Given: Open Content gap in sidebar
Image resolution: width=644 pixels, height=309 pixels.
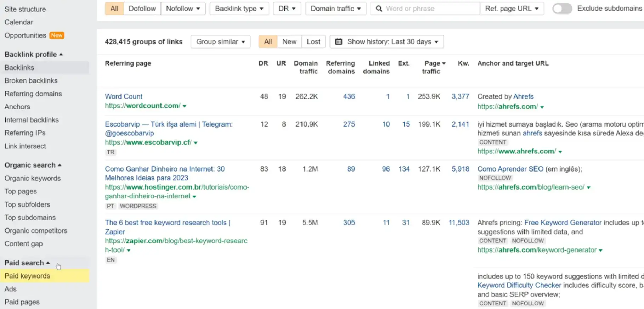Looking at the screenshot, I should [24, 244].
